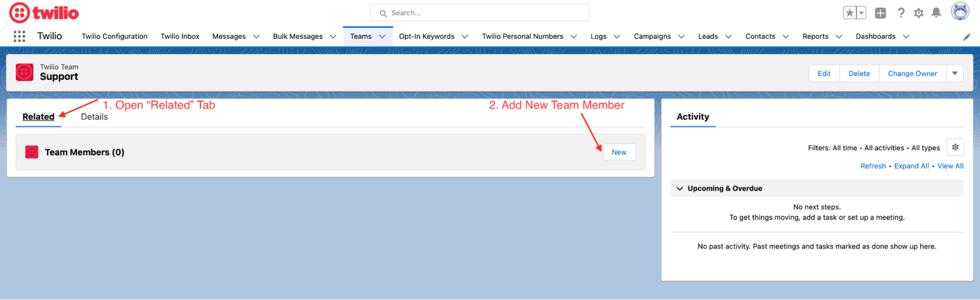Open the Help question mark icon
This screenshot has height=300, width=980.
901,13
